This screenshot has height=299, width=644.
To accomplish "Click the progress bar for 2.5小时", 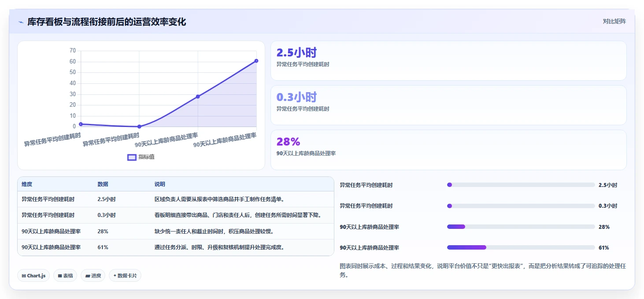I will 521,185.
